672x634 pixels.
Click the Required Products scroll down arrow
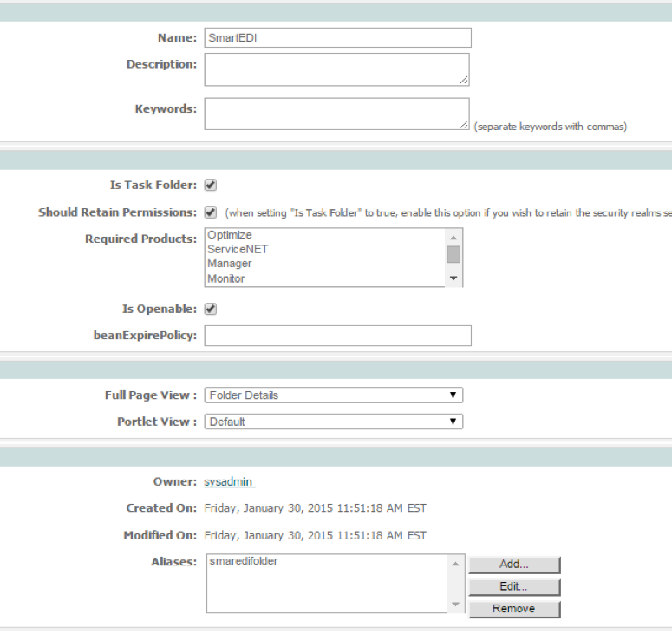[453, 278]
